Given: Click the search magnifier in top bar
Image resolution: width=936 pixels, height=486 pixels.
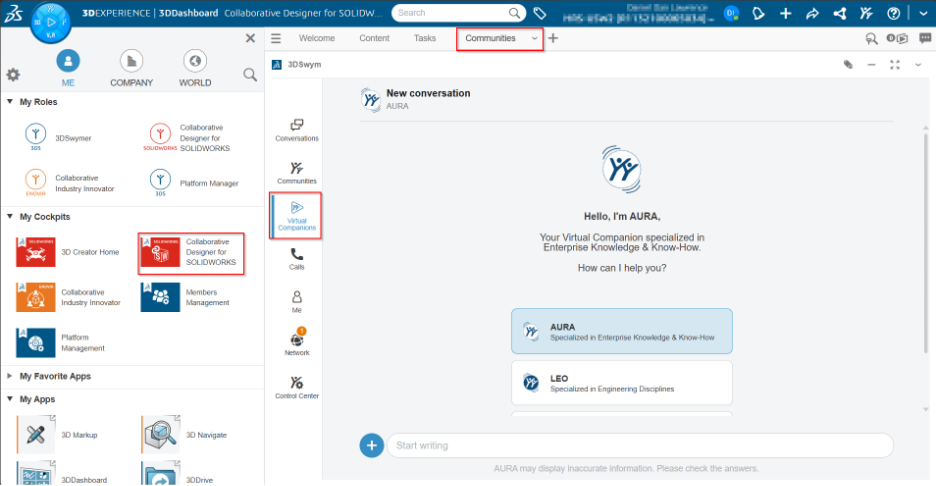Looking at the screenshot, I should [x=514, y=13].
